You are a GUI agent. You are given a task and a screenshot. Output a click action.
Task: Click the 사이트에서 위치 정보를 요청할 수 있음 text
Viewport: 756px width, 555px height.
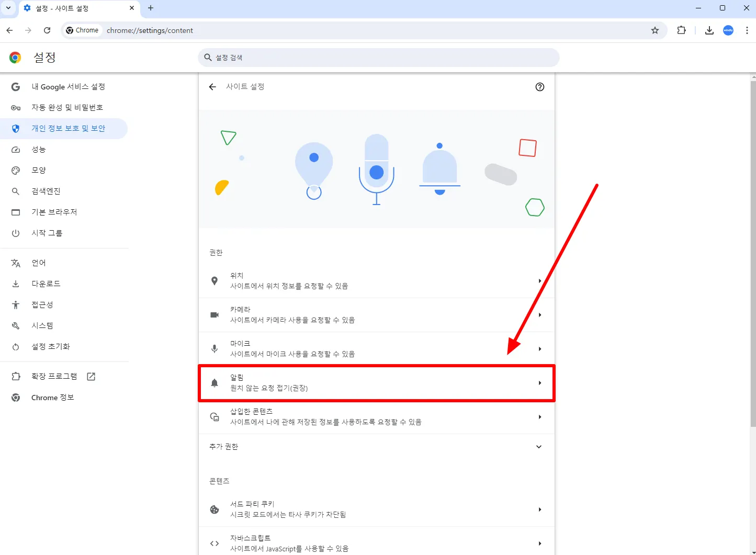[x=289, y=286]
